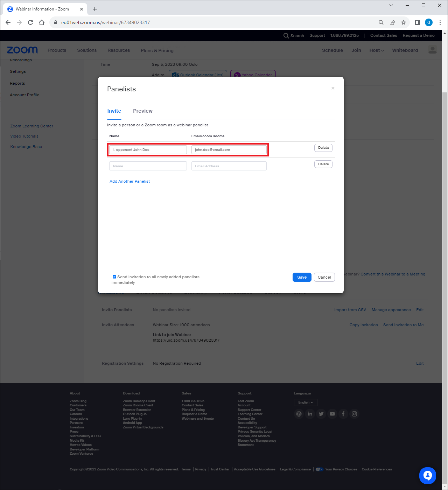Open the Products menu
448x490 pixels.
57,50
